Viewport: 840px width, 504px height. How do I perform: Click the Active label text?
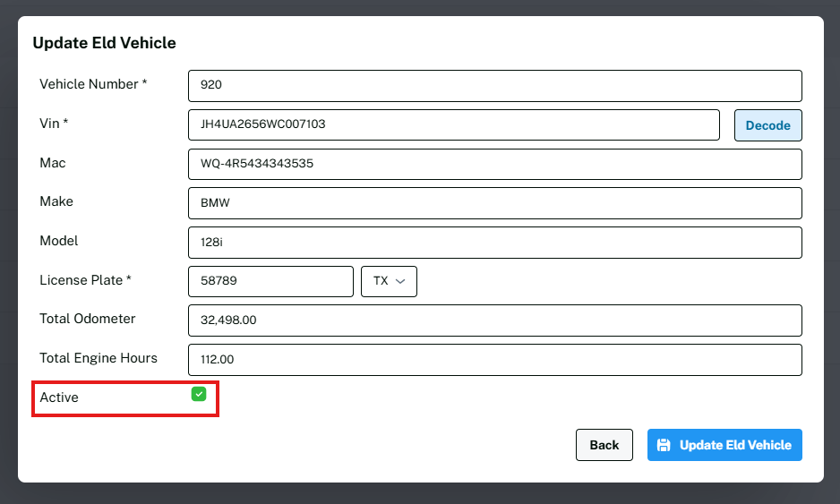(59, 397)
